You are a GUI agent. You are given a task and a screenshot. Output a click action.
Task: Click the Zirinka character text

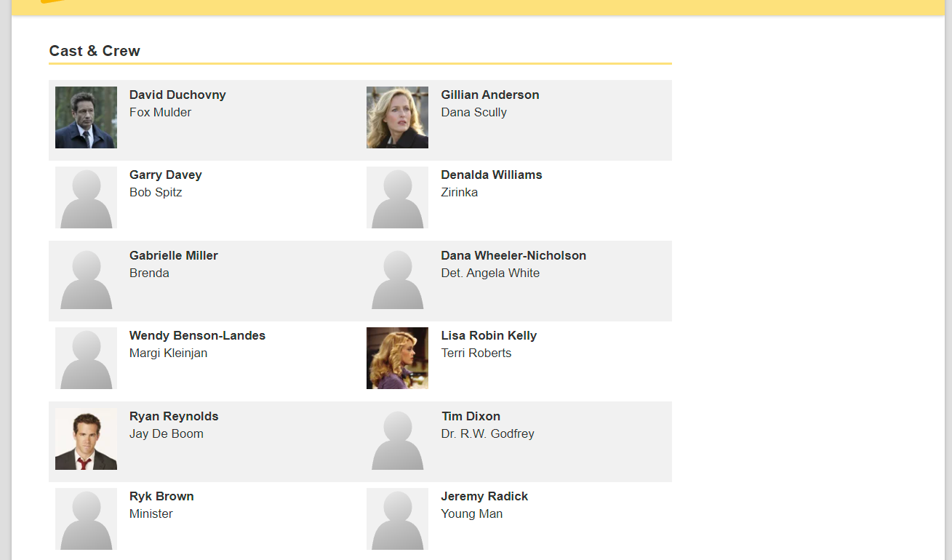pyautogui.click(x=460, y=192)
